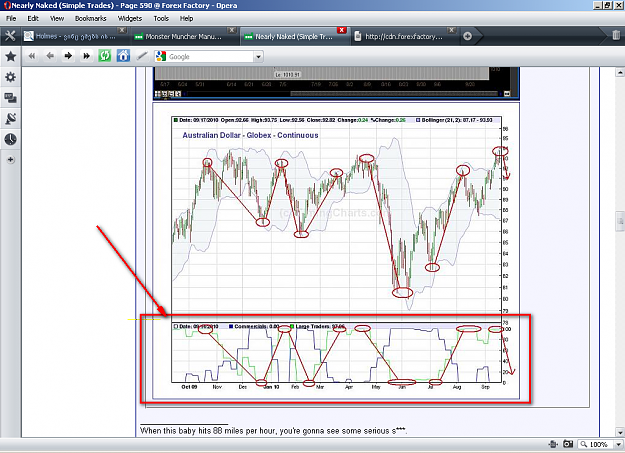Open the Tools menu
Screen dimensions: 625x453
point(161,18)
